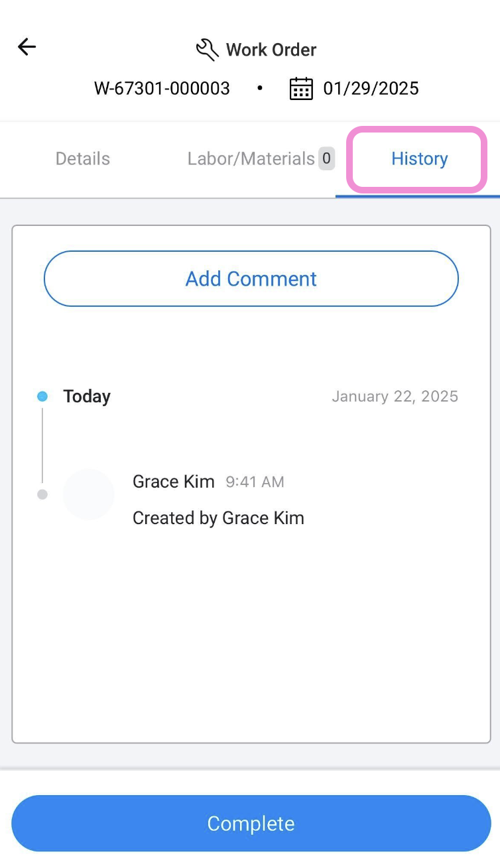Click the Work Order title text
The height and width of the screenshot is (868, 500).
[x=271, y=50]
